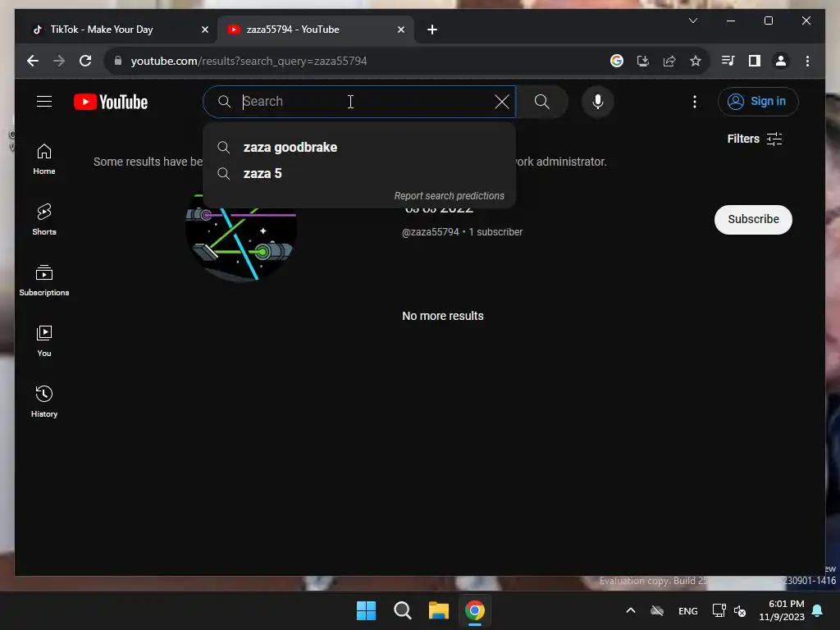Viewport: 840px width, 630px height.
Task: Click the @zaza55794 channel handle text
Action: [x=430, y=232]
